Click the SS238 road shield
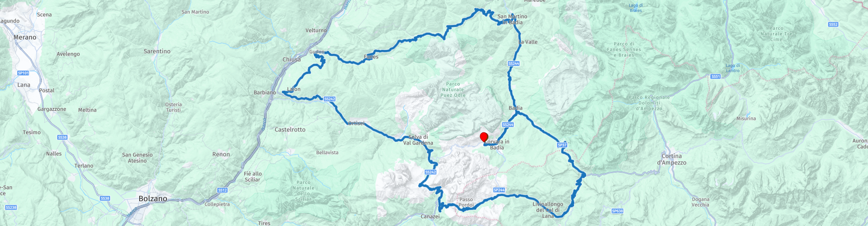Screen dimensions: 868x226 11,207
